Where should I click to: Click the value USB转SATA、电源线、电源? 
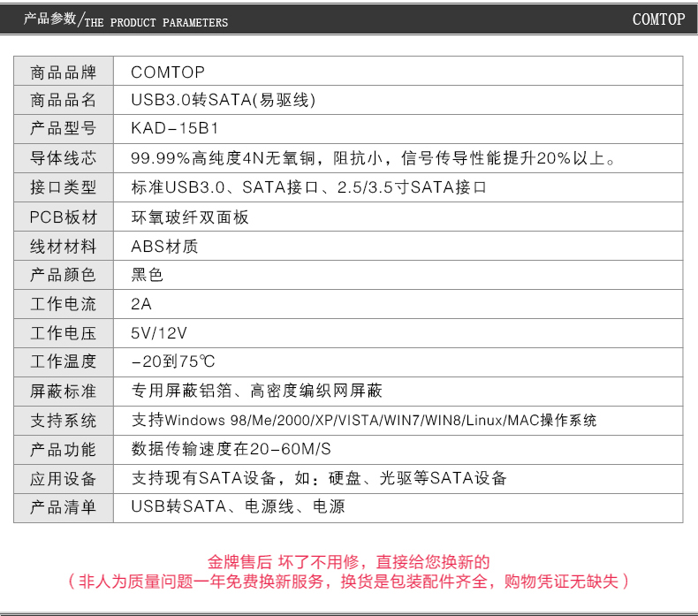click(238, 506)
